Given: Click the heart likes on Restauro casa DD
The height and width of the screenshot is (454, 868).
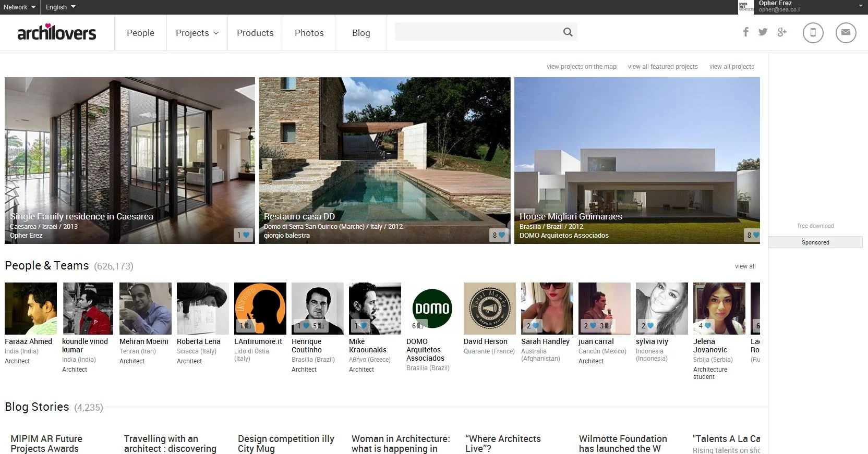Looking at the screenshot, I should coord(499,235).
